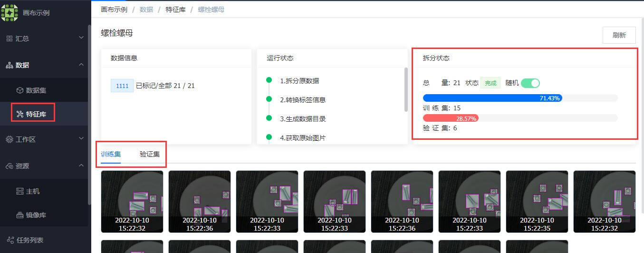644x253 pixels.
Task: Click the 螺栓螺母 page title
Action: click(x=117, y=33)
